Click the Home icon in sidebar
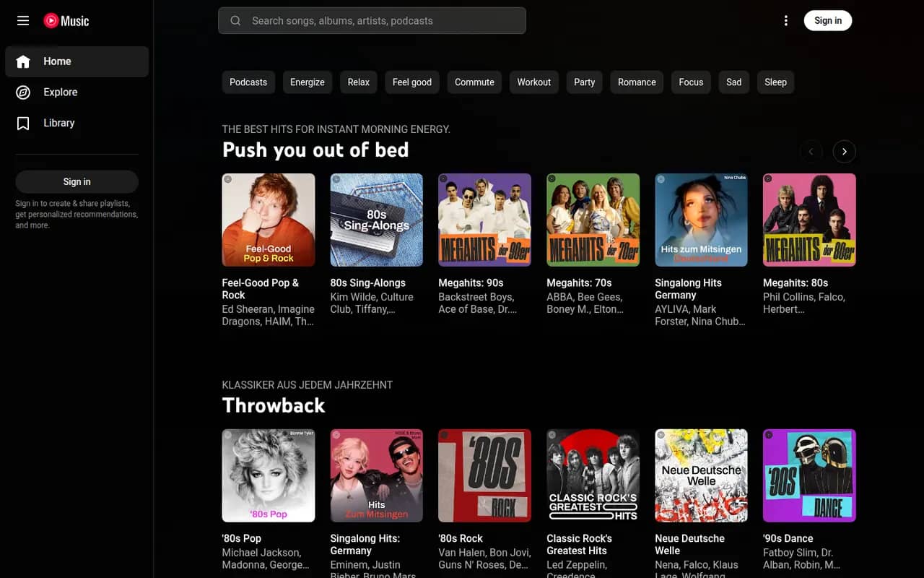Viewport: 924px width, 578px height. tap(23, 61)
